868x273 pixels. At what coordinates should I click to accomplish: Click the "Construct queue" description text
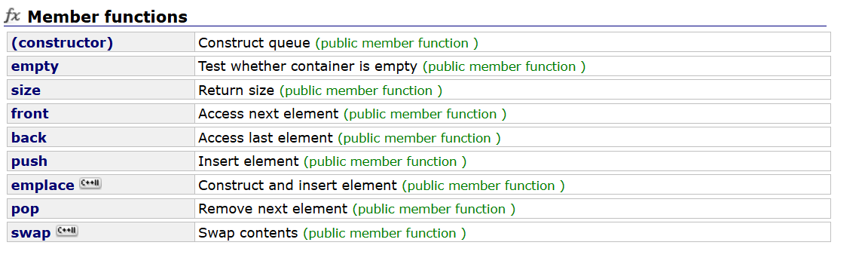tap(255, 43)
